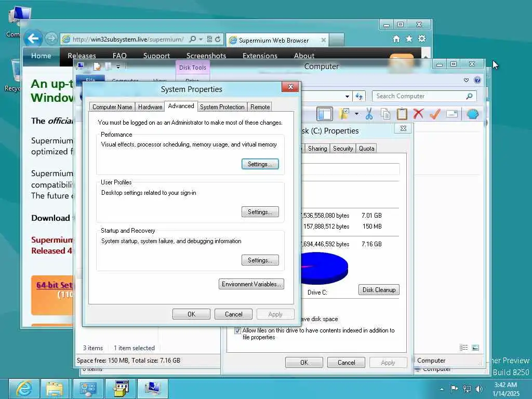Open the Internet Explorer Home icon

click(x=396, y=39)
